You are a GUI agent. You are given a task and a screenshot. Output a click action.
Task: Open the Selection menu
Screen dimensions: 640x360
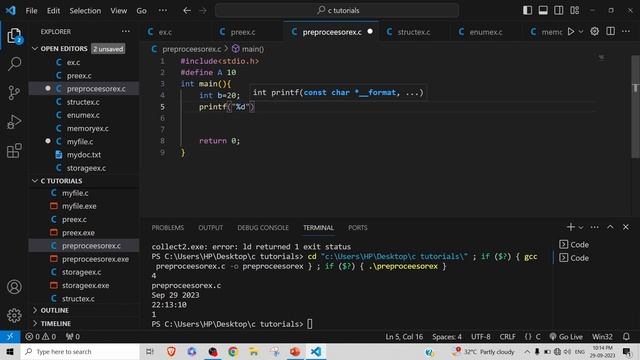pyautogui.click(x=85, y=11)
